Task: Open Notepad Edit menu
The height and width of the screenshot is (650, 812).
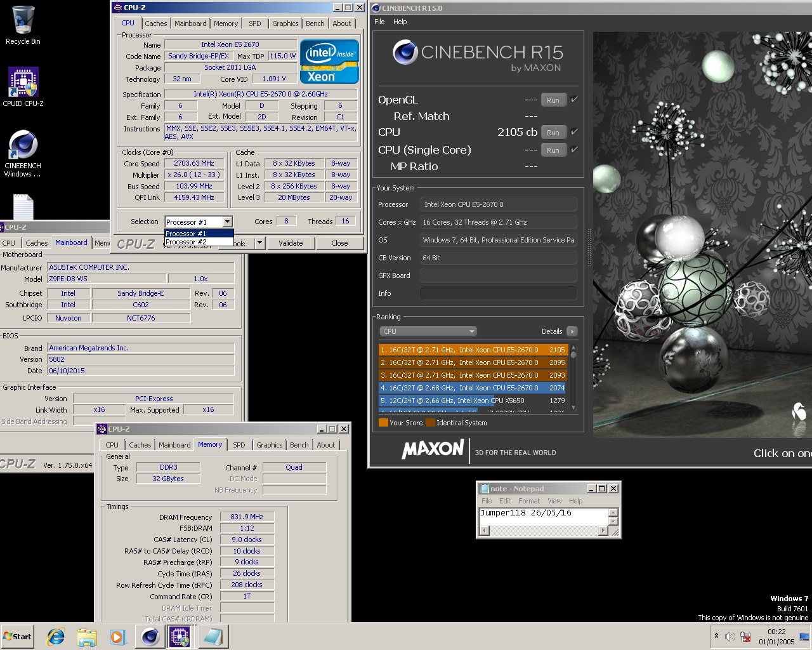Action: (x=505, y=501)
